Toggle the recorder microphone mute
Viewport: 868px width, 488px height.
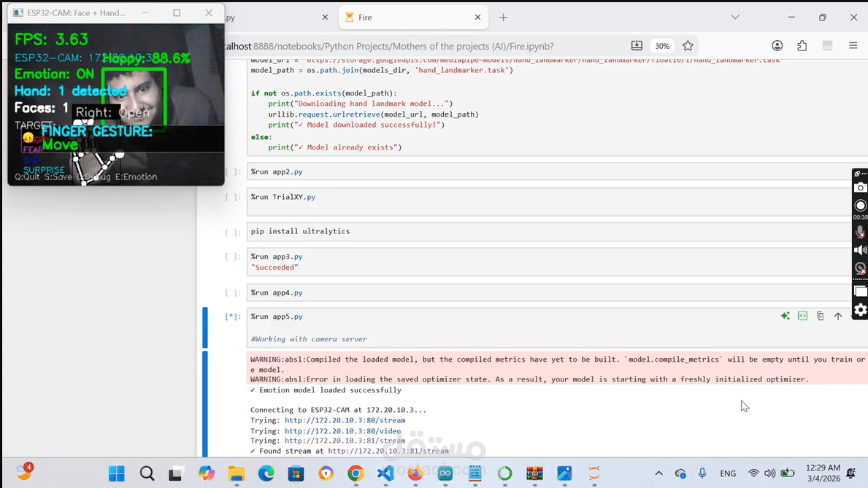pos(860,232)
